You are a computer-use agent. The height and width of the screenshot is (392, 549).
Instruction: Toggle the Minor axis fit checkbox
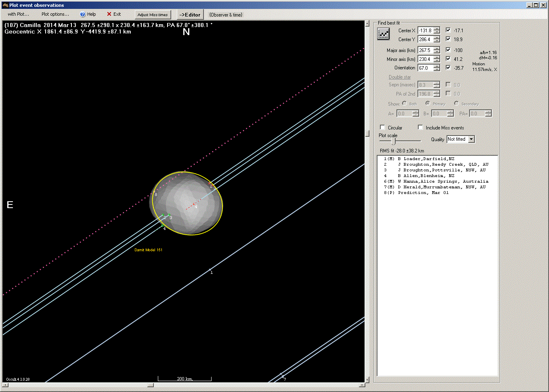[x=448, y=58]
